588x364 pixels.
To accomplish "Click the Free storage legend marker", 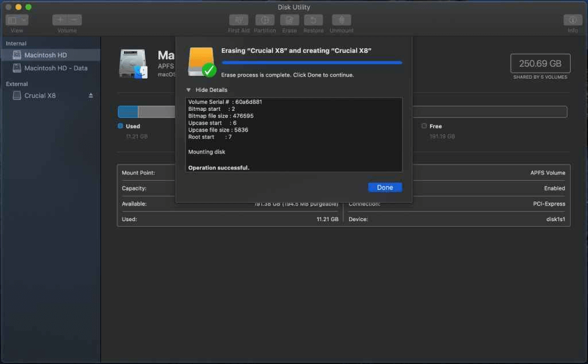I will point(424,126).
